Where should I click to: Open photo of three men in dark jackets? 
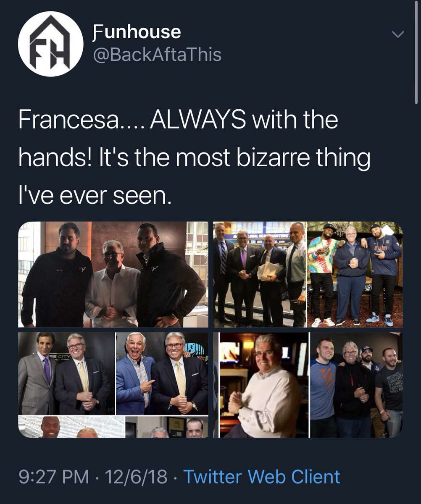113,274
